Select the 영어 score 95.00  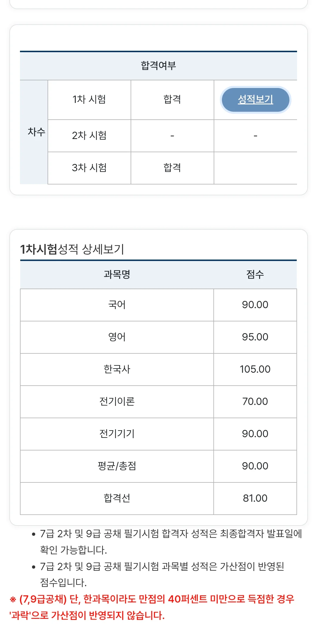pyautogui.click(x=255, y=337)
